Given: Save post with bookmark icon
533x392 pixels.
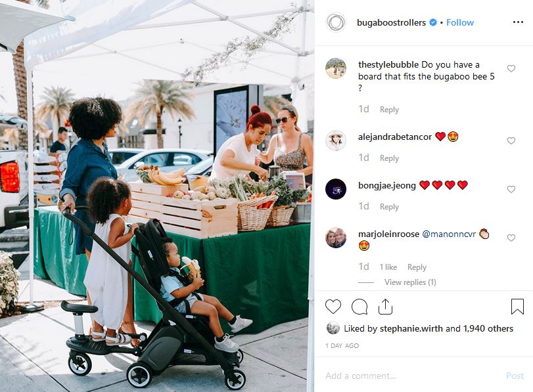Looking at the screenshot, I should pyautogui.click(x=517, y=307).
